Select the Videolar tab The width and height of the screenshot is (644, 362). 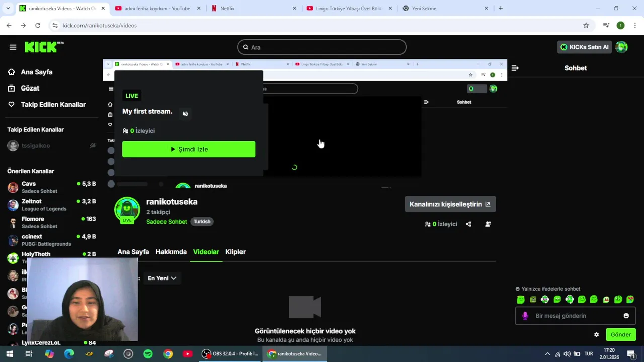(x=206, y=252)
